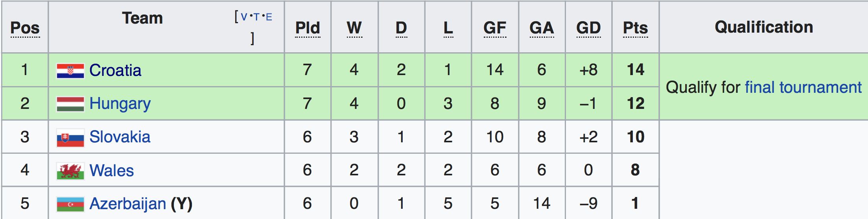The height and width of the screenshot is (219, 868).
Task: Click the V (view template) link
Action: pos(244,17)
